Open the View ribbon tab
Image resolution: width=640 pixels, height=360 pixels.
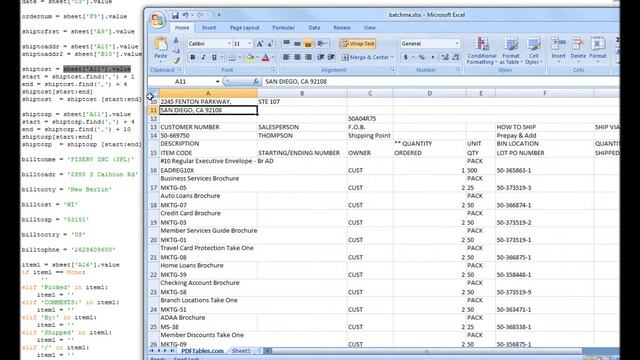[369, 28]
